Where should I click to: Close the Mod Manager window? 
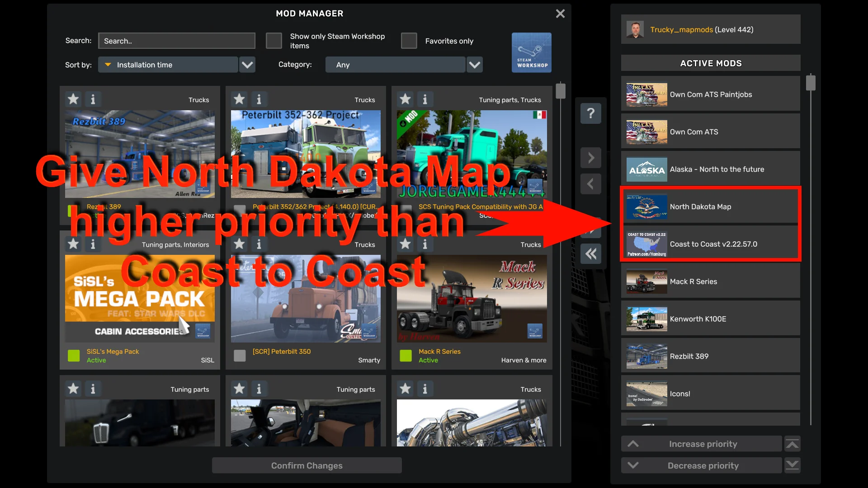(x=560, y=14)
